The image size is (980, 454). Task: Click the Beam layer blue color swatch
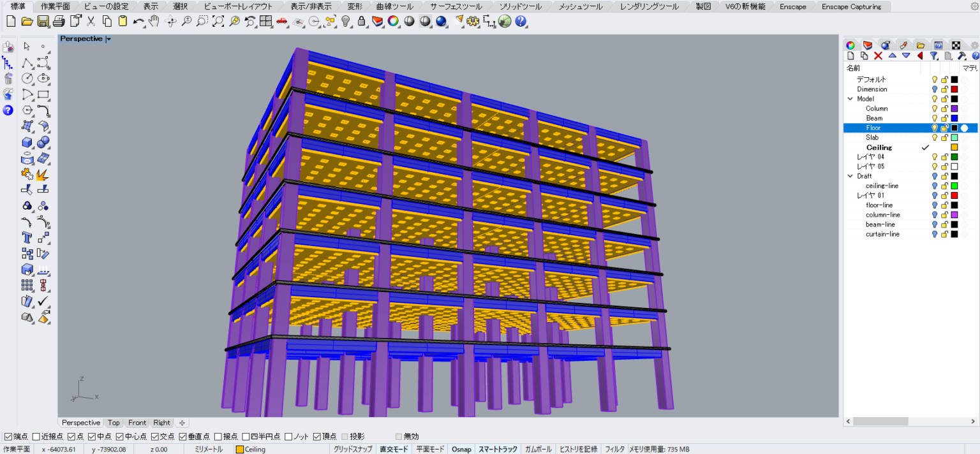[954, 119]
